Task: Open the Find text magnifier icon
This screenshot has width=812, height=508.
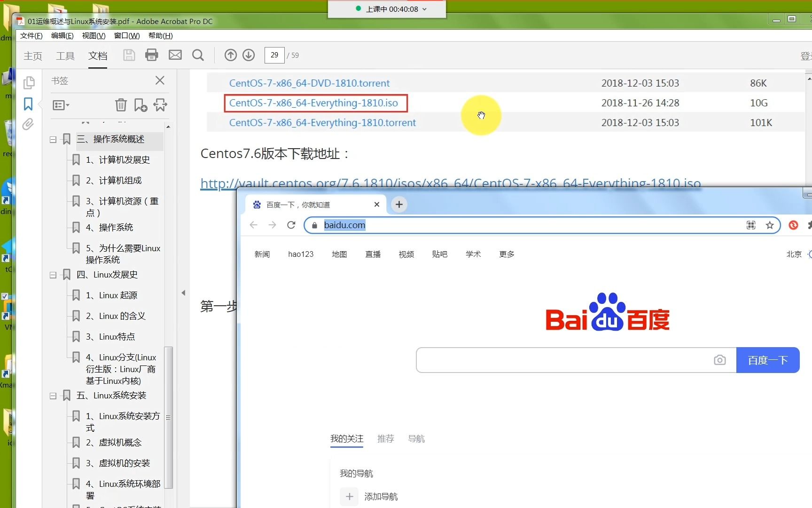Action: (x=198, y=55)
